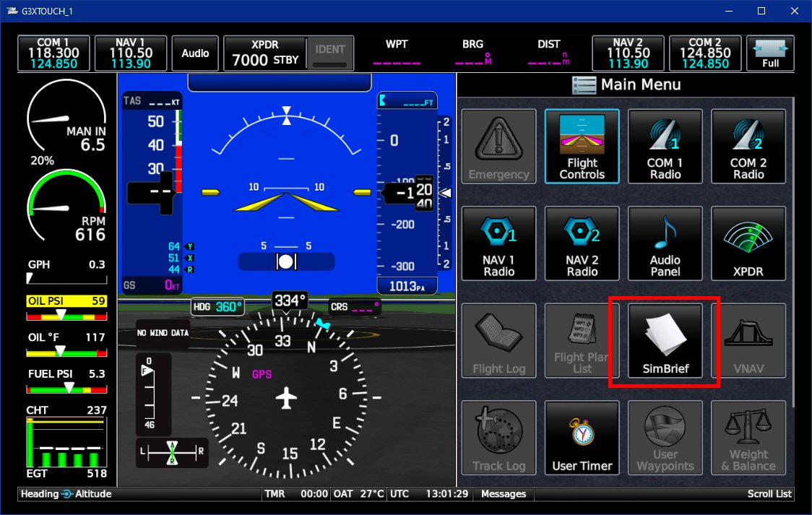
Task: Toggle the Full screen layout button
Action: (x=770, y=53)
